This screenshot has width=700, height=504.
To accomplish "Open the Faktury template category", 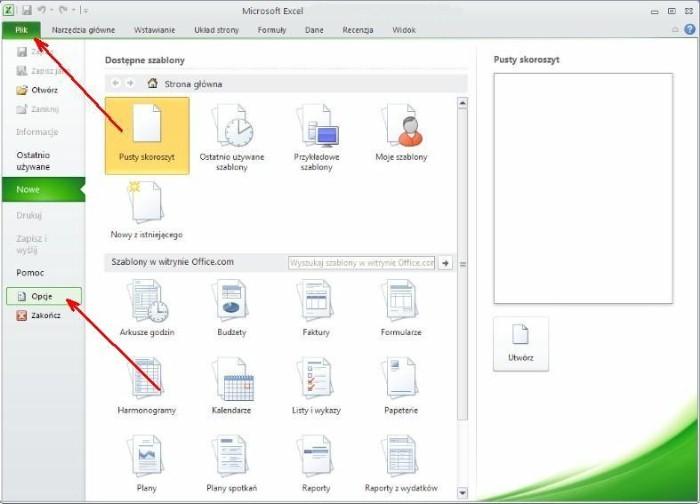I will 316,308.
